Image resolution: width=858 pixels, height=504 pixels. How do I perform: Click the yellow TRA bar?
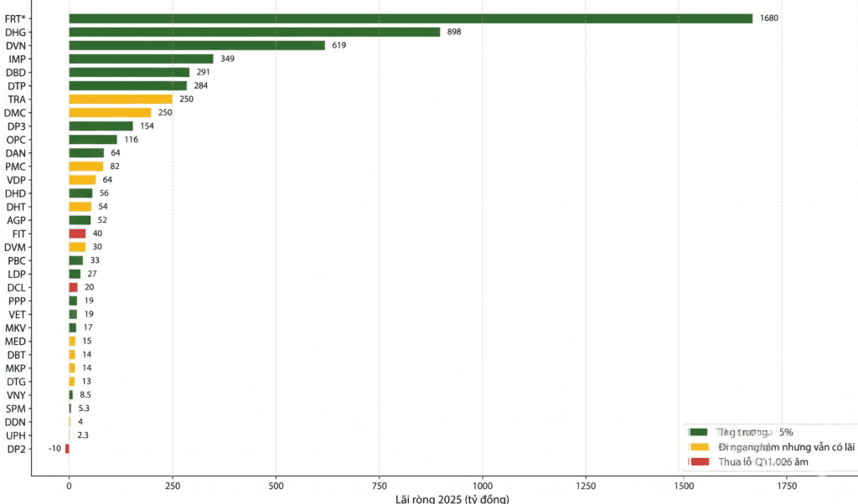click(121, 99)
